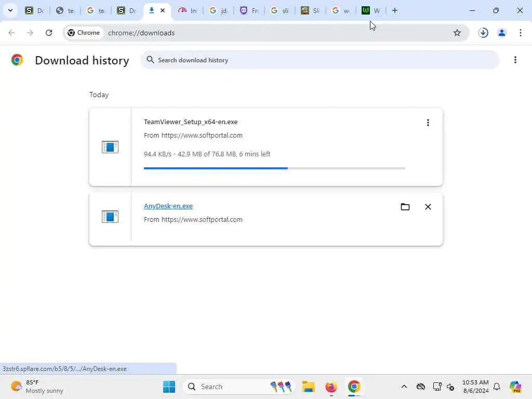Click the search magnifier icon in downloads
The width and height of the screenshot is (532, 399).
click(150, 60)
